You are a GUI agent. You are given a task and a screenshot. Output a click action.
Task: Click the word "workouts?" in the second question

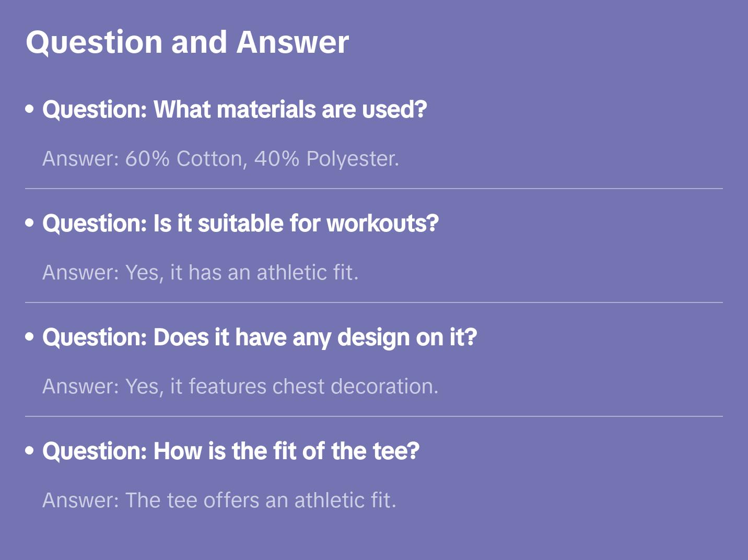[382, 224]
